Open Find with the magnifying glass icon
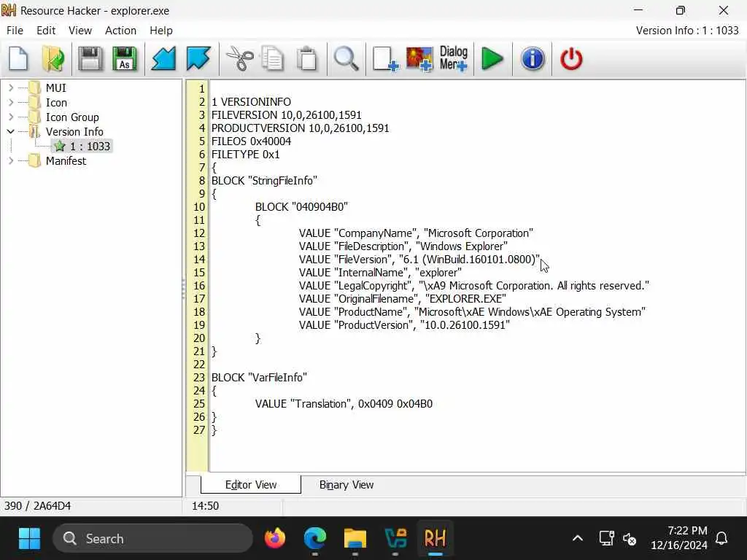This screenshot has width=747, height=560. (347, 59)
